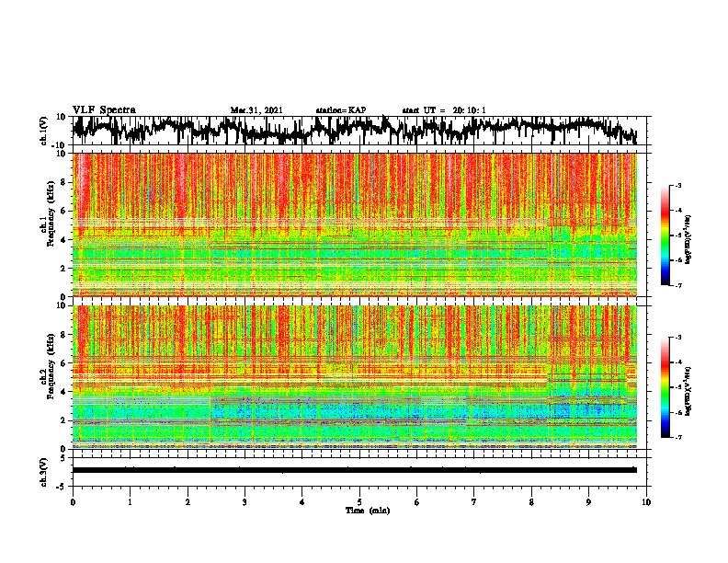Click time axis tick label "7"
This screenshot has width=728, height=563.
pyautogui.click(x=474, y=502)
